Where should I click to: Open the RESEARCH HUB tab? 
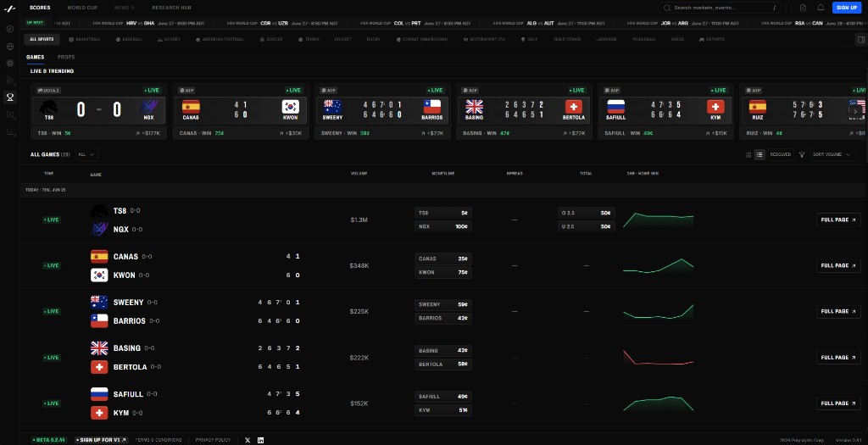pyautogui.click(x=171, y=8)
